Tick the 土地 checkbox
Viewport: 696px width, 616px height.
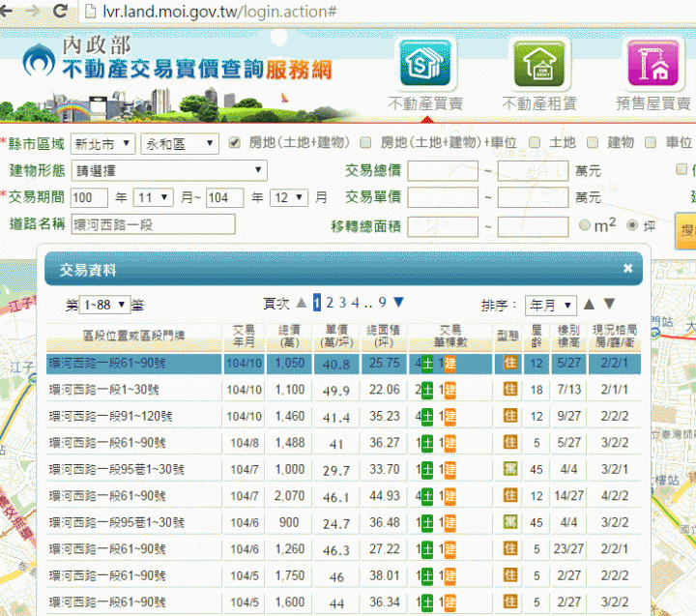(x=535, y=143)
